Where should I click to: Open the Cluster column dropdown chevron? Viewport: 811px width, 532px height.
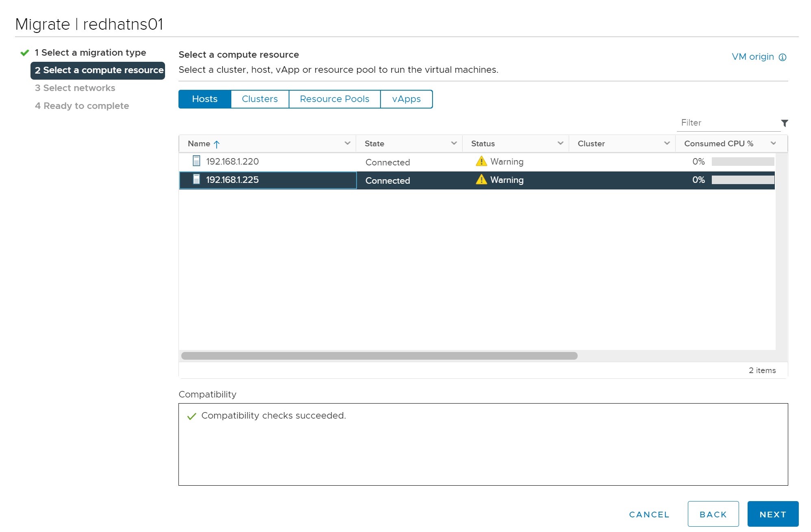[x=667, y=143]
